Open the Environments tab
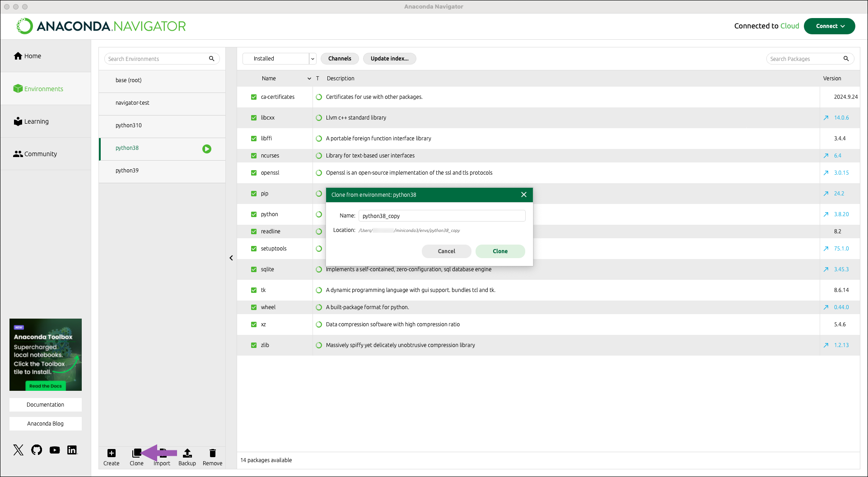The height and width of the screenshot is (477, 868). (x=46, y=89)
